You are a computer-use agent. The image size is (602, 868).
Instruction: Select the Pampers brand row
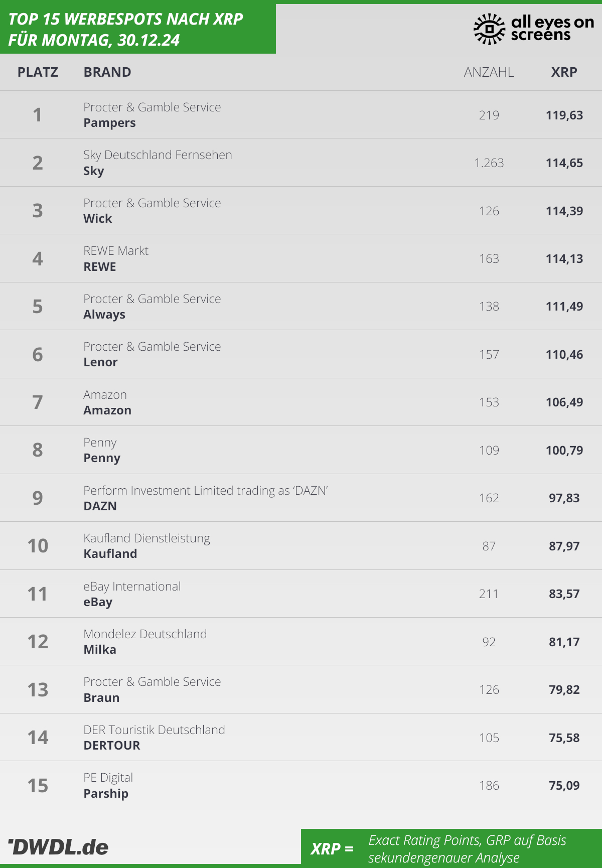click(x=301, y=114)
